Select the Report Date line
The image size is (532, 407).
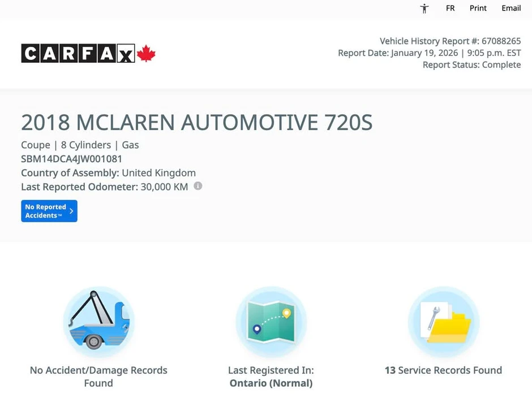pos(430,53)
